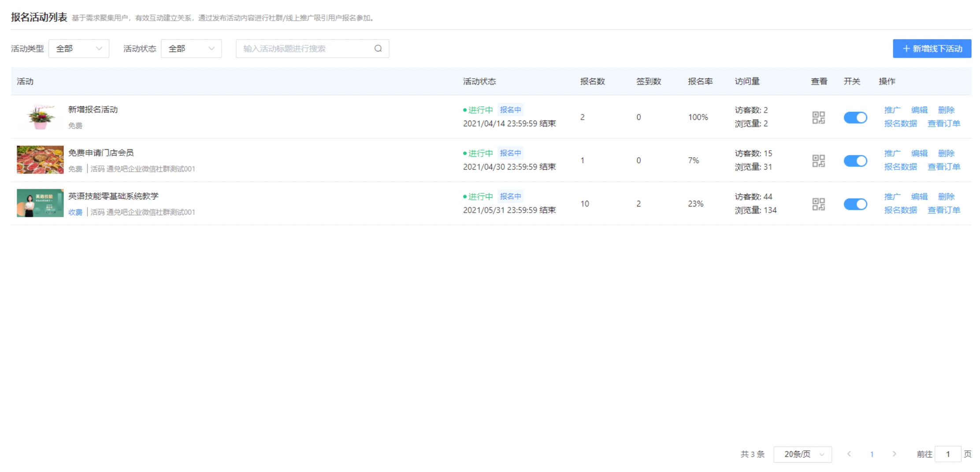Click the search magnifier icon
The image size is (980, 472).
pyautogui.click(x=378, y=48)
